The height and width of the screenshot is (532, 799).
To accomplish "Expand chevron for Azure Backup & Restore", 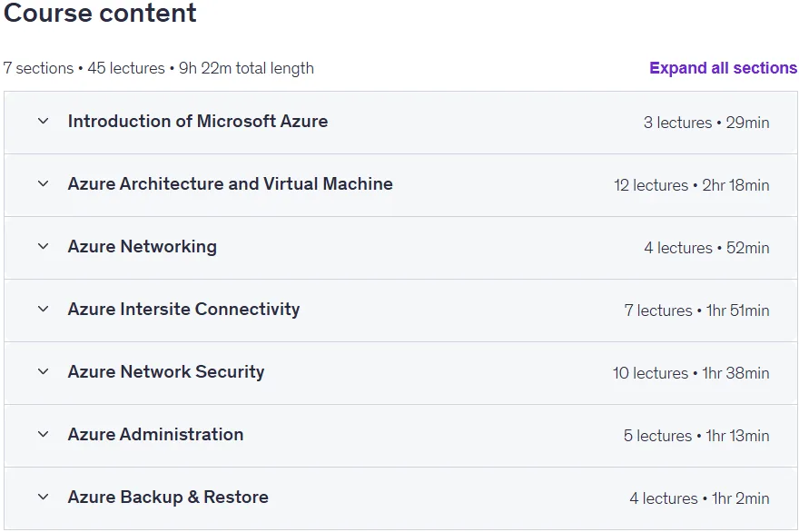I will pyautogui.click(x=44, y=498).
